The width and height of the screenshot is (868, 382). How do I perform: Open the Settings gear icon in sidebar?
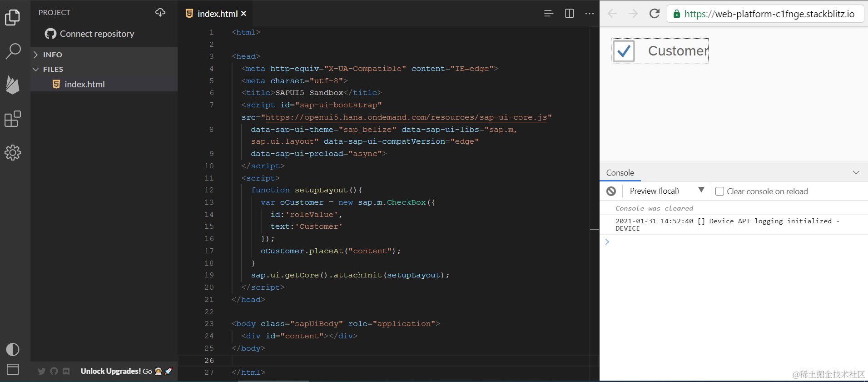[x=13, y=152]
